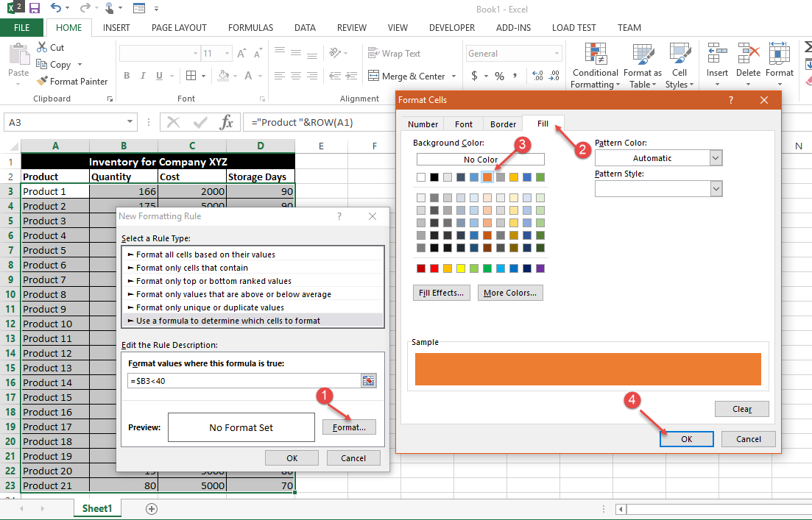The image size is (812, 520).
Task: Toggle italic formatting
Action: [x=142, y=76]
